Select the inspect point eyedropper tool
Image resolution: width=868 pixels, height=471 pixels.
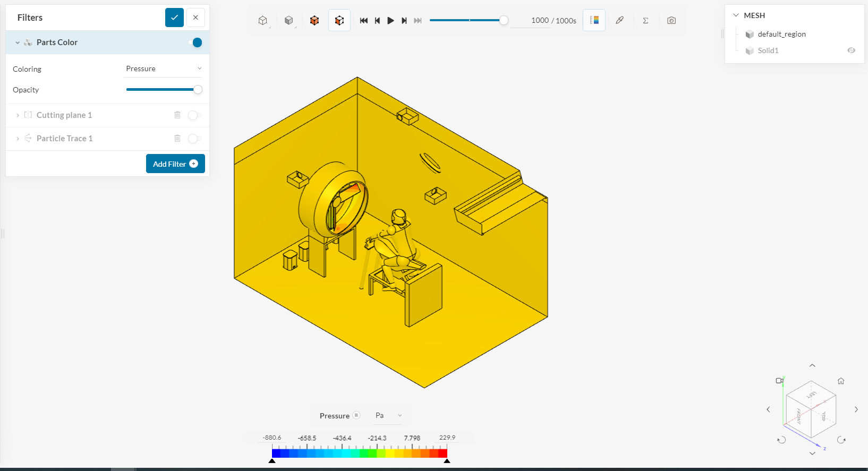tap(619, 20)
